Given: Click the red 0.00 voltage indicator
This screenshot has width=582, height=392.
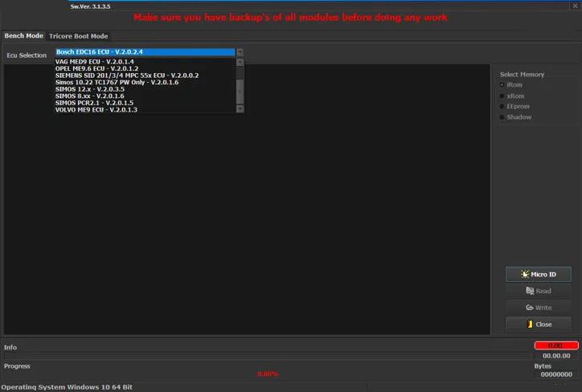Looking at the screenshot, I should point(556,345).
